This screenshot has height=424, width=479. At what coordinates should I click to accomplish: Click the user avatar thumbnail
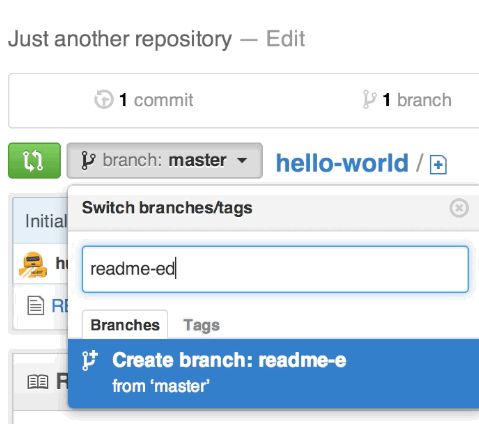click(x=33, y=265)
